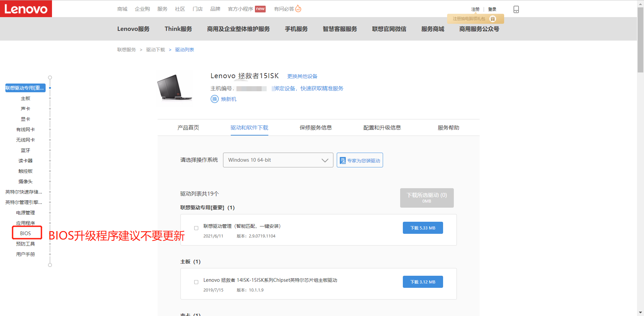
Task: Open the mobile phone icon in header
Action: pos(516,9)
